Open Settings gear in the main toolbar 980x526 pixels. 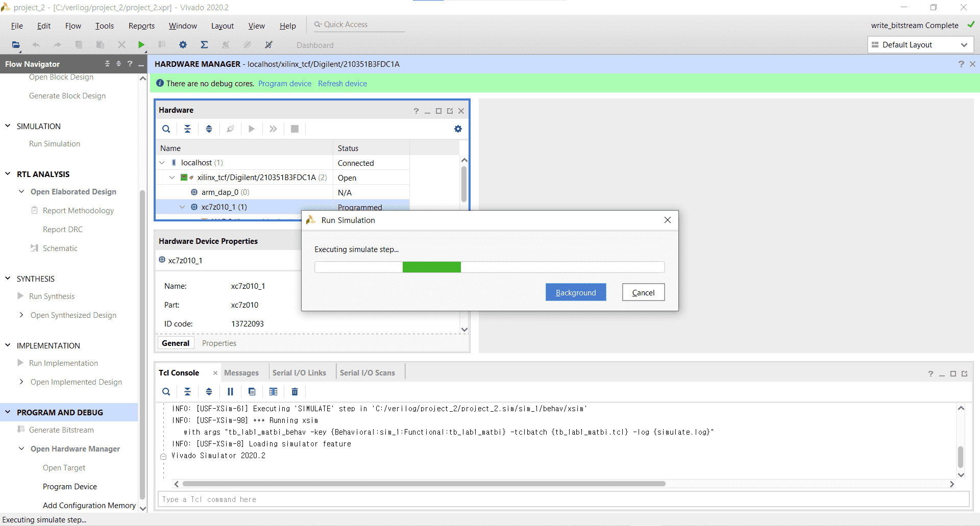pyautogui.click(x=183, y=45)
